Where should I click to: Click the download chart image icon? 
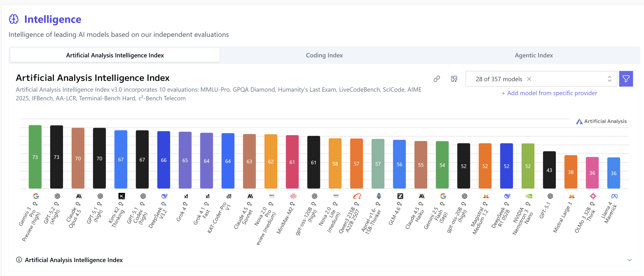454,79
